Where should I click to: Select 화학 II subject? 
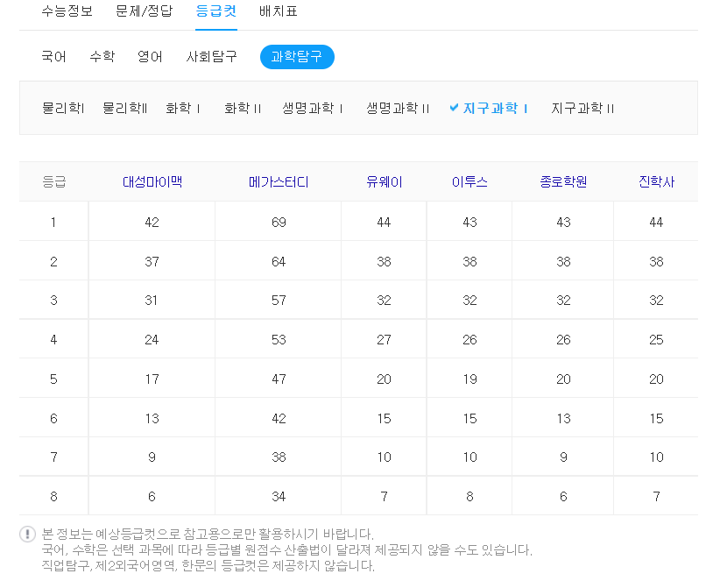point(243,109)
